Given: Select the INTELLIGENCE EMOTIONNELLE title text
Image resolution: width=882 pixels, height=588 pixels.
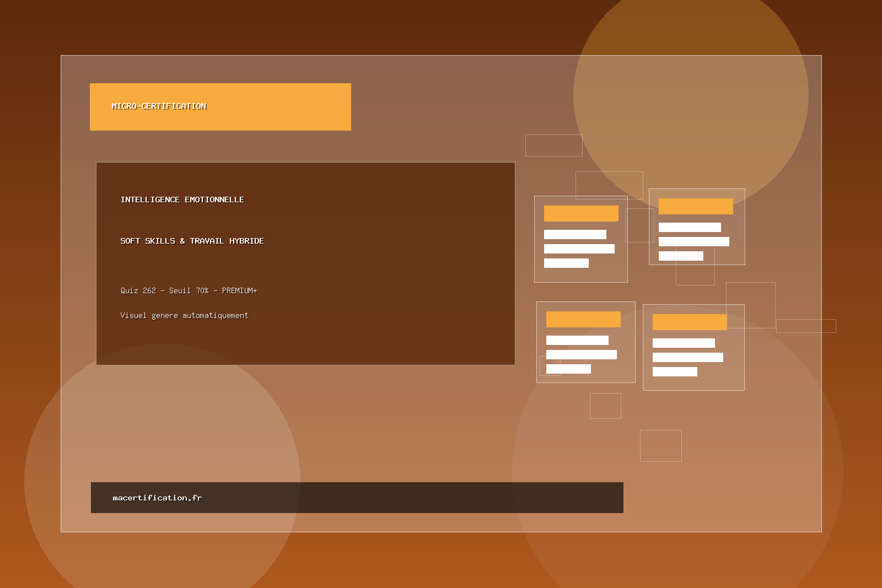Looking at the screenshot, I should [182, 199].
